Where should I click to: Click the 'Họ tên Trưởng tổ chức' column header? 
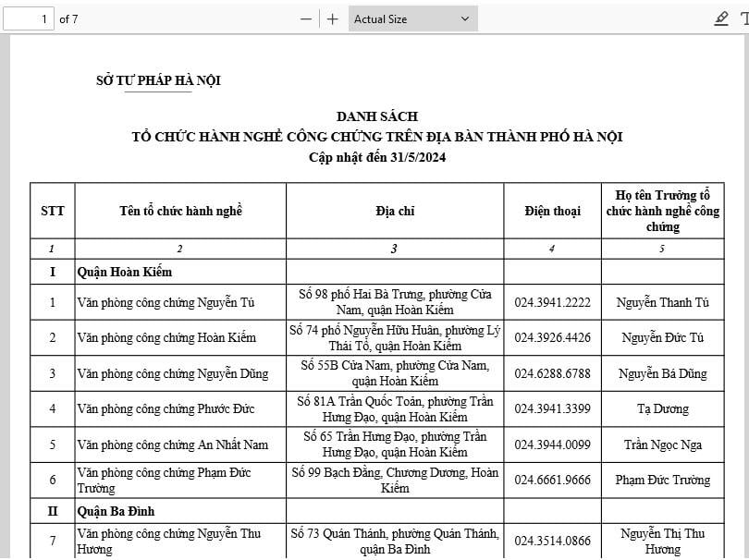(x=662, y=211)
